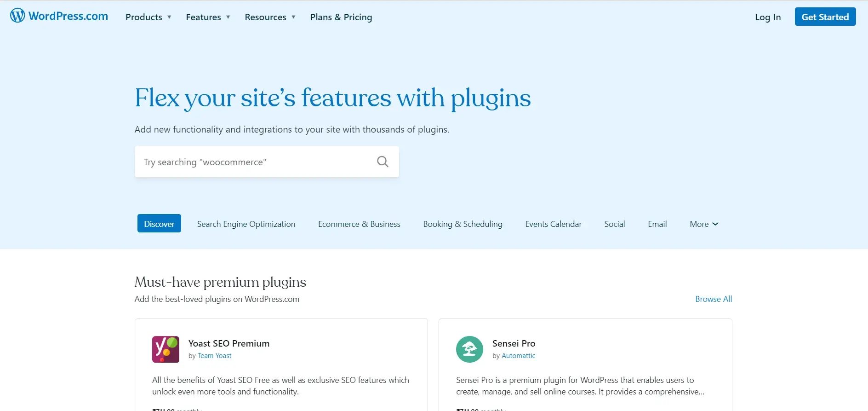868x411 pixels.
Task: Select the Events Calendar category
Action: [x=554, y=224]
